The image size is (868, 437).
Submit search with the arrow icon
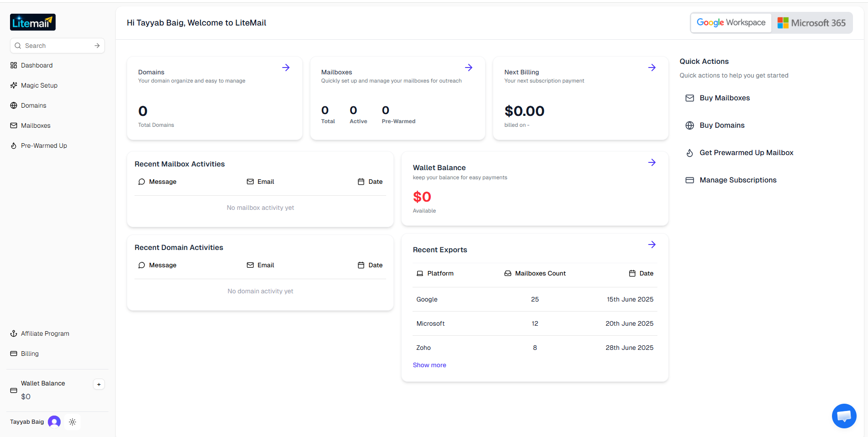point(97,46)
